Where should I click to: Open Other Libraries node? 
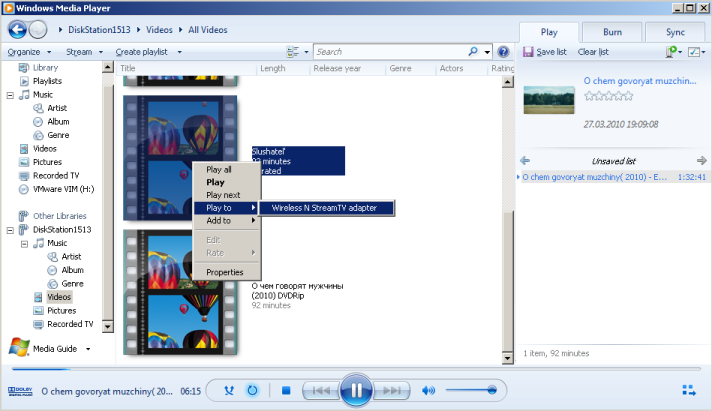[59, 216]
